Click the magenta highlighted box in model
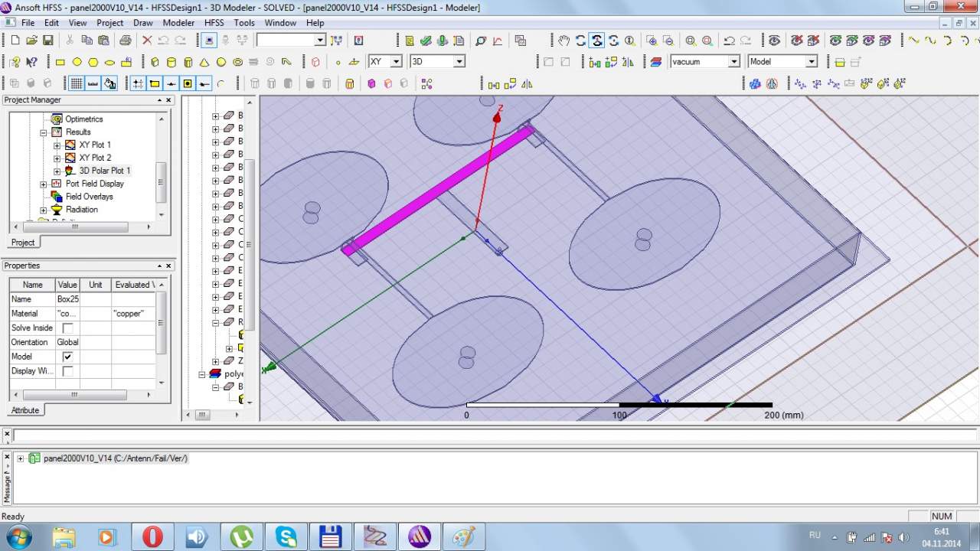This screenshot has width=980, height=551. click(436, 191)
